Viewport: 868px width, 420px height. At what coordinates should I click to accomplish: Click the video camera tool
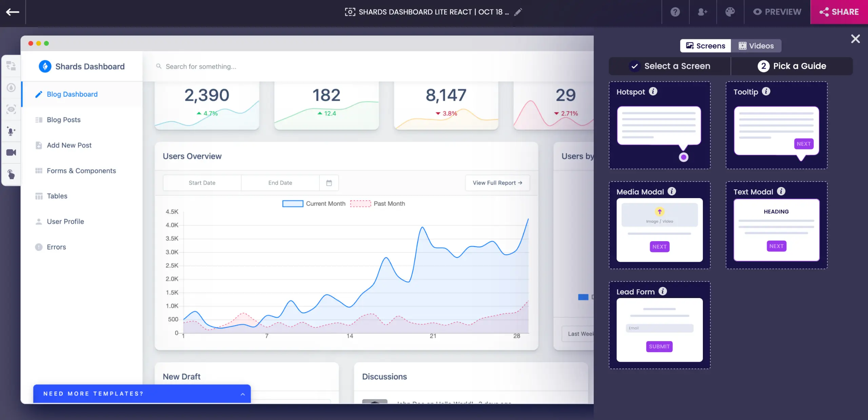pos(11,153)
